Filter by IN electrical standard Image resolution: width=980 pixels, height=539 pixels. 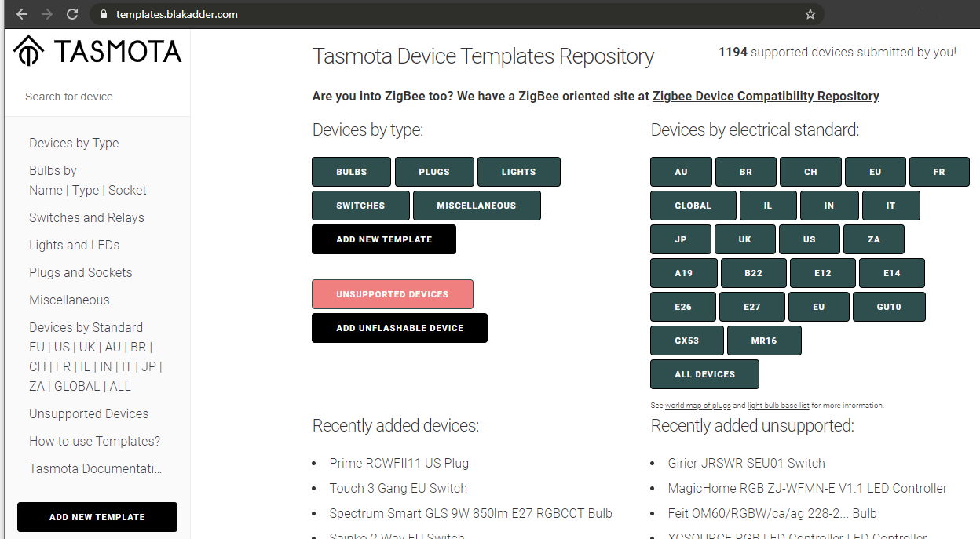[x=829, y=206]
